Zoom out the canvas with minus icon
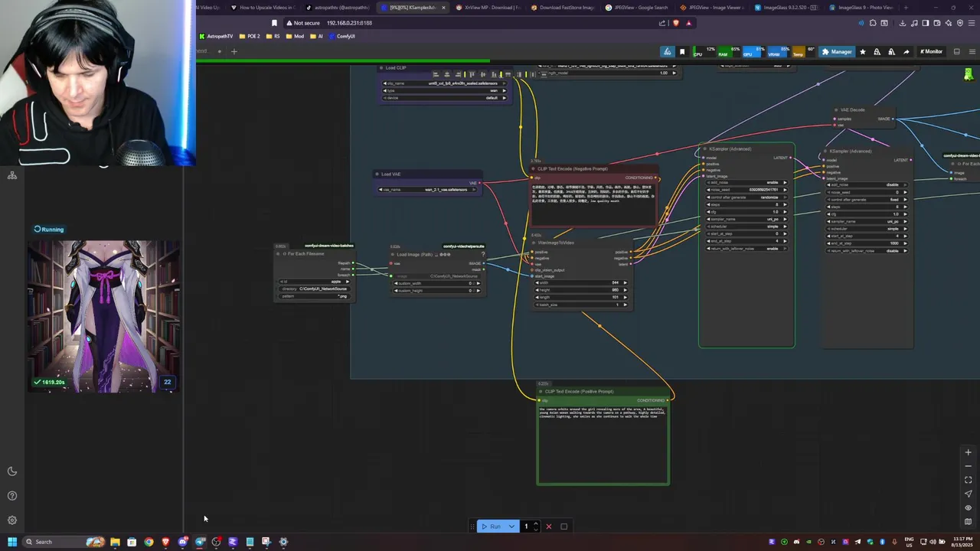 [968, 466]
